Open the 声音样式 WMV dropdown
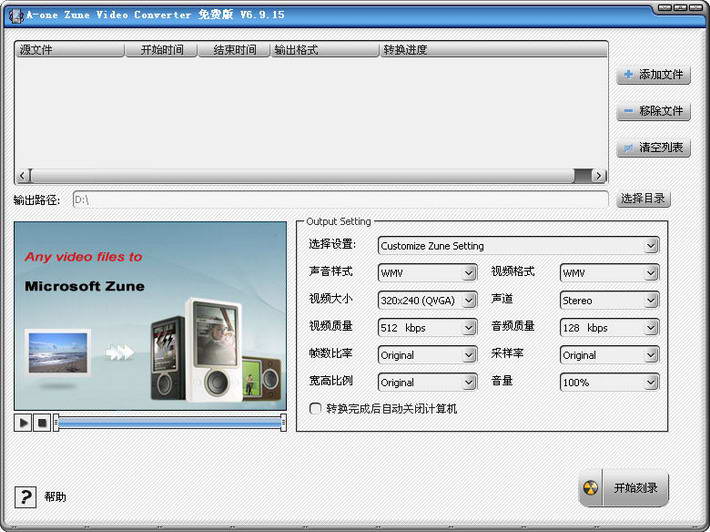Viewport: 710px width, 532px height. pos(427,273)
